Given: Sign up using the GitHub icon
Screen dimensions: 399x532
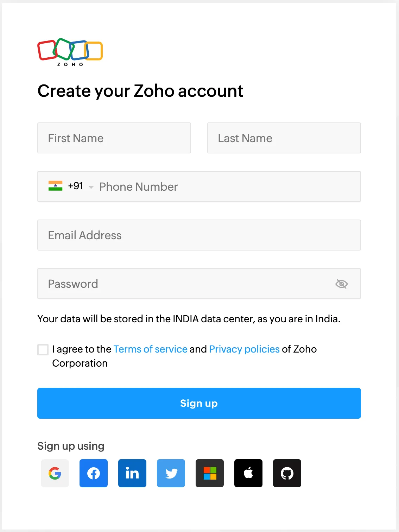Looking at the screenshot, I should click(x=287, y=473).
